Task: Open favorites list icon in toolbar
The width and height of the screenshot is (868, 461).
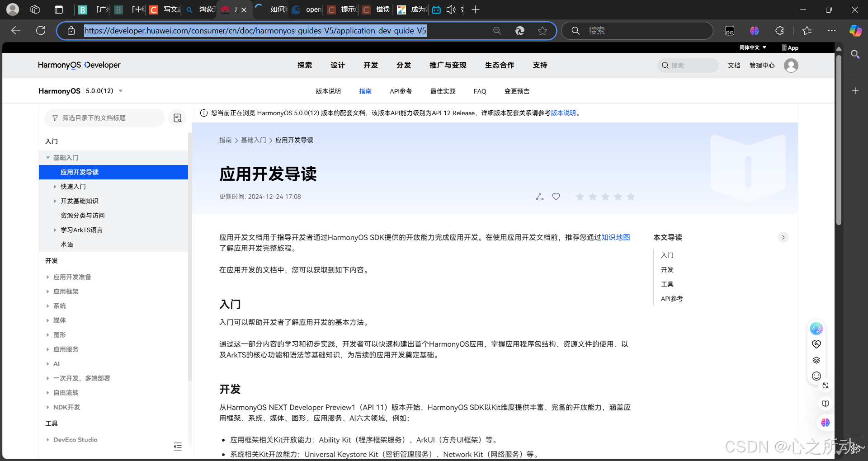Action: point(807,31)
